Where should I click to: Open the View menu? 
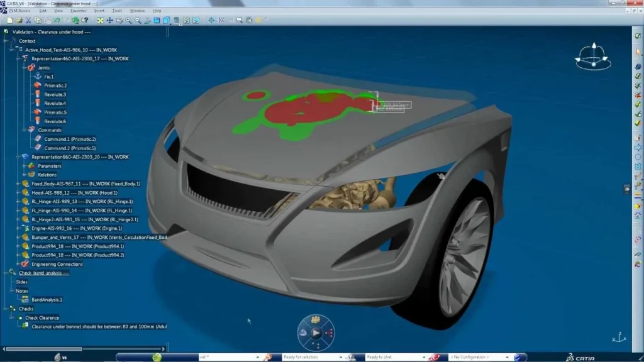pos(58,11)
